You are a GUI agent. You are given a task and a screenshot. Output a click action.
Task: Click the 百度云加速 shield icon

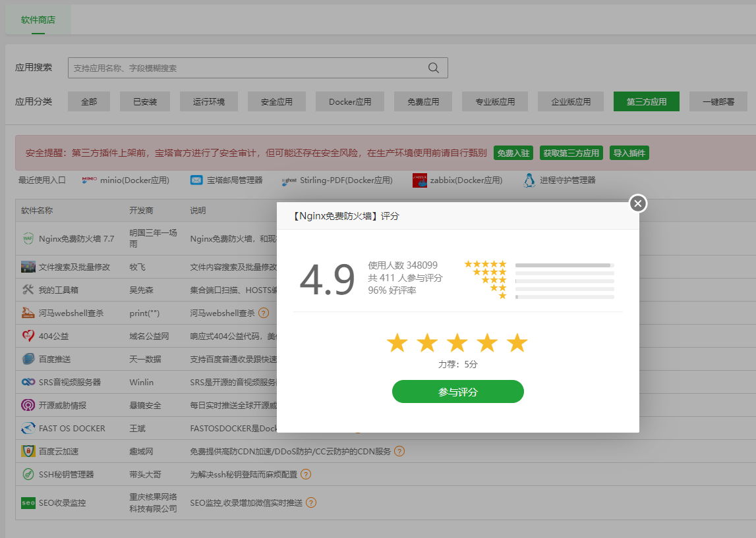pos(28,451)
